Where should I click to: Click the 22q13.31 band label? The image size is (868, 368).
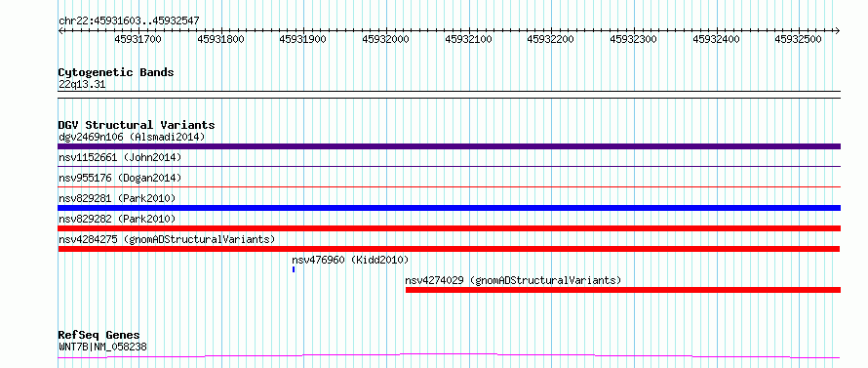coord(82,85)
